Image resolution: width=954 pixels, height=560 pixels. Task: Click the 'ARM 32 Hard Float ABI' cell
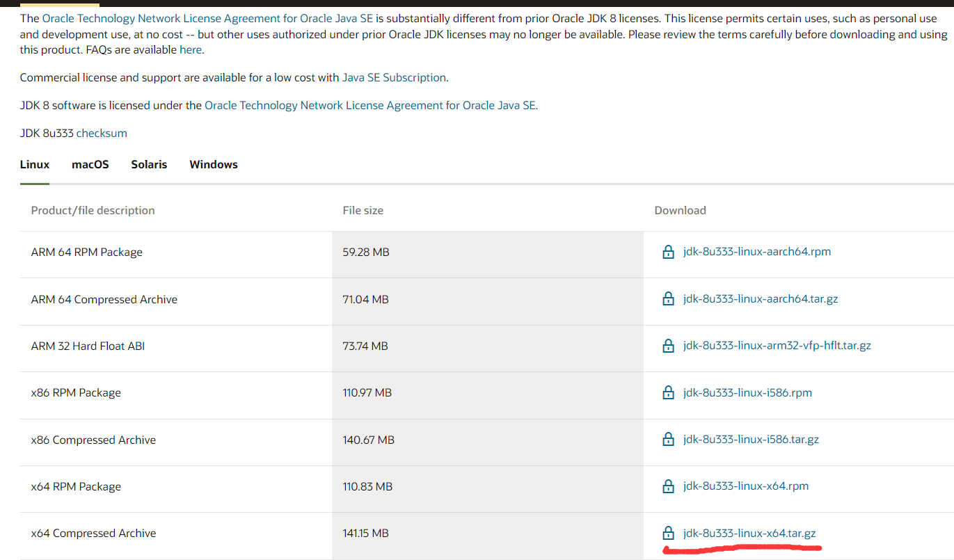click(88, 346)
